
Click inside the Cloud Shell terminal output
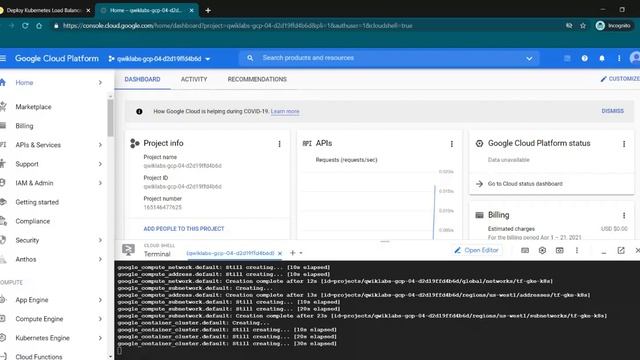(377, 310)
